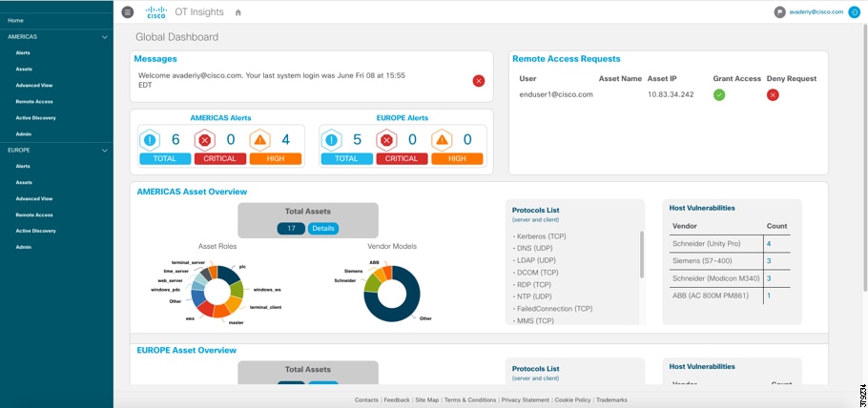Viewport: 868px width, 408px height.
Task: Open Terms & Conditions footer link
Action: coord(470,399)
